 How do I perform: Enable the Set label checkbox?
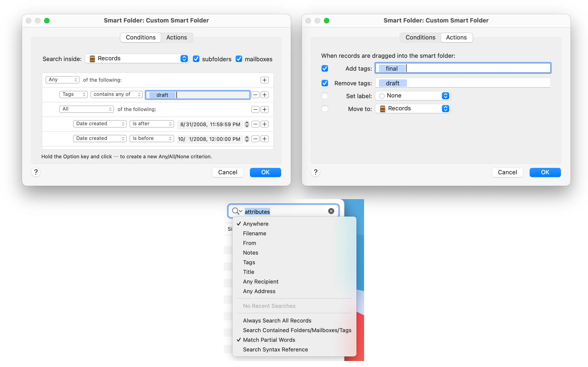click(325, 96)
